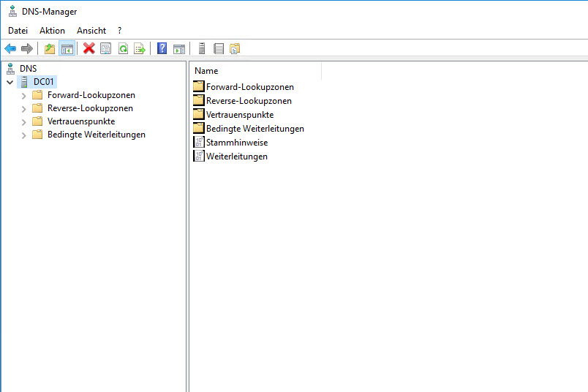The image size is (588, 392).
Task: Click the Export List toolbar icon
Action: (x=140, y=48)
